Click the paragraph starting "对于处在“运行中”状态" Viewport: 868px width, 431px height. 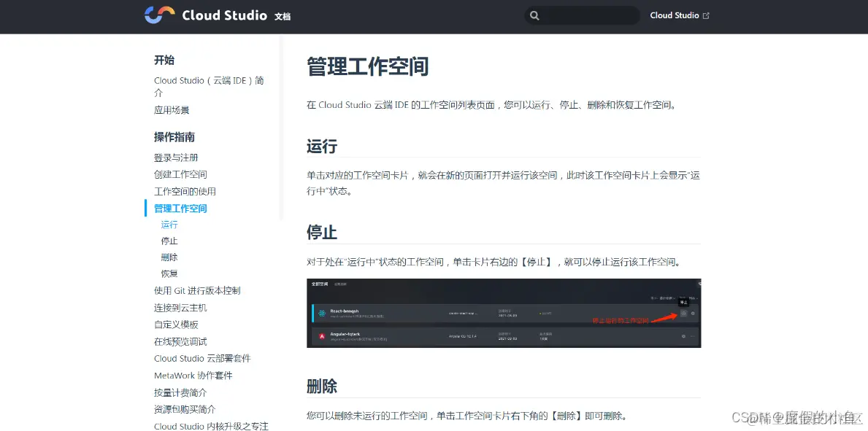pos(493,262)
